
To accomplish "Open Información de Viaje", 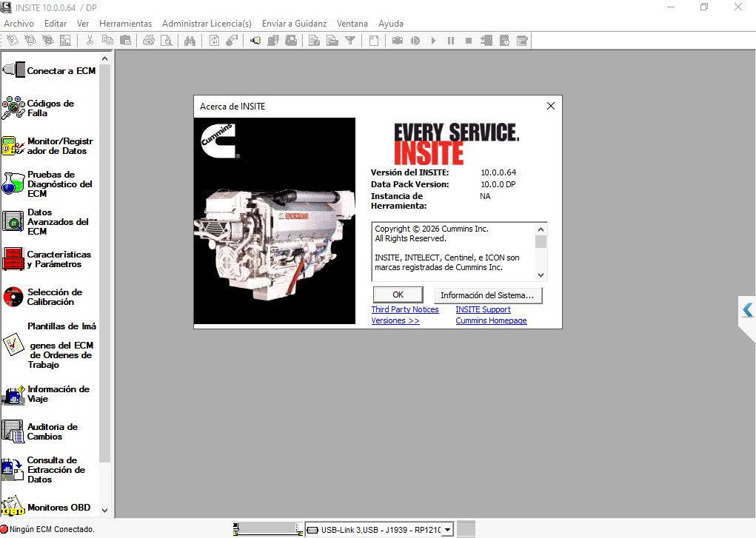I will tap(46, 394).
